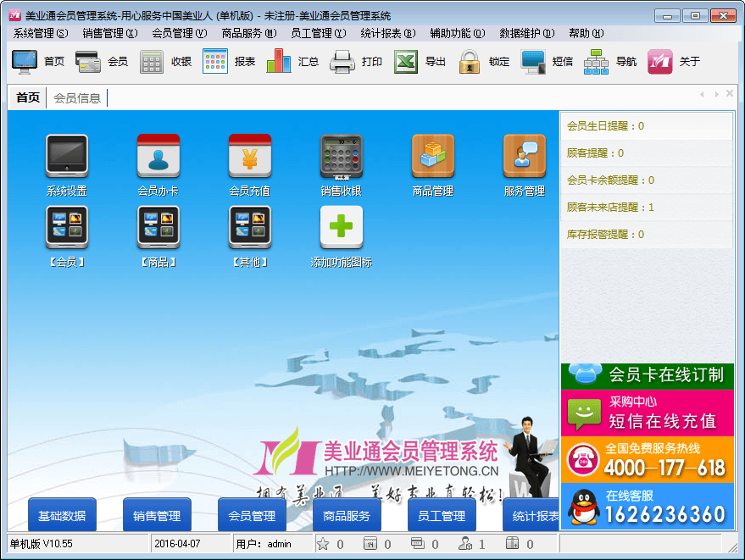Image resolution: width=745 pixels, height=560 pixels.
Task: Switch to the 会员信息 tab
Action: (x=77, y=98)
